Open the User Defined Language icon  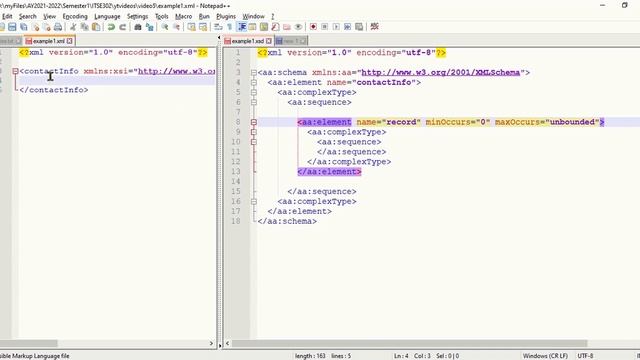point(252,27)
